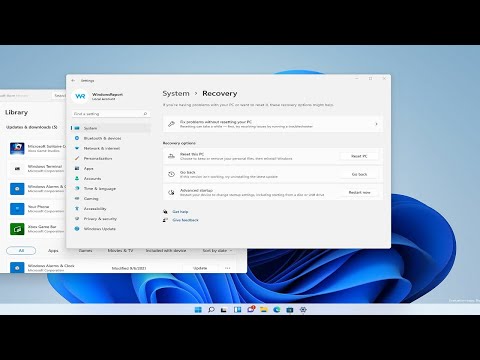Screen dimensions: 480x360
Task: Click Xbox Game Bar icon in Store Library
Action: 17,229
